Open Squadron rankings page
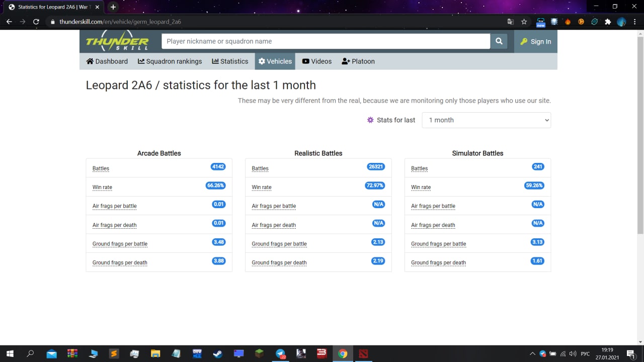The image size is (644, 362). [170, 61]
